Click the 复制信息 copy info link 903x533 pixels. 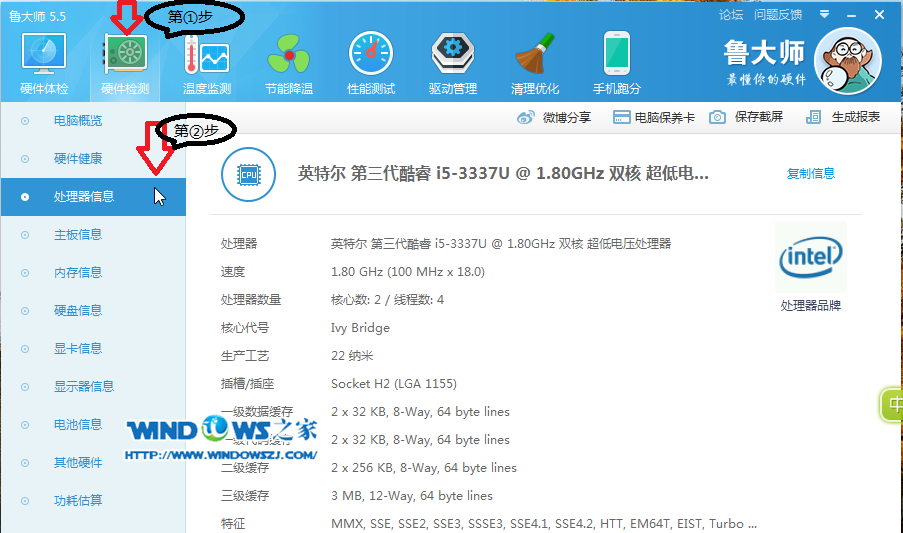(811, 173)
